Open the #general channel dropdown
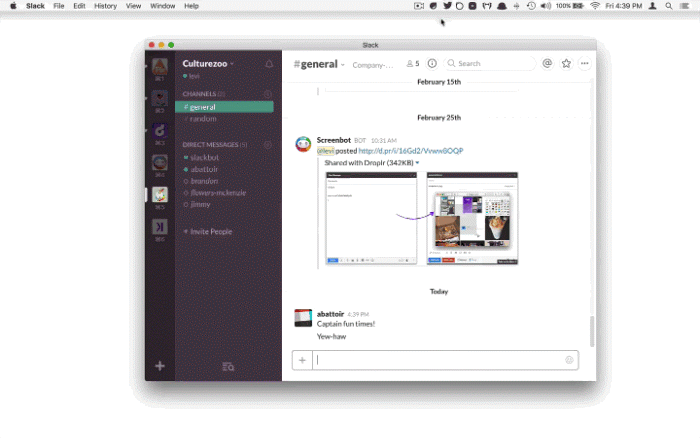The width and height of the screenshot is (700, 438). click(319, 64)
